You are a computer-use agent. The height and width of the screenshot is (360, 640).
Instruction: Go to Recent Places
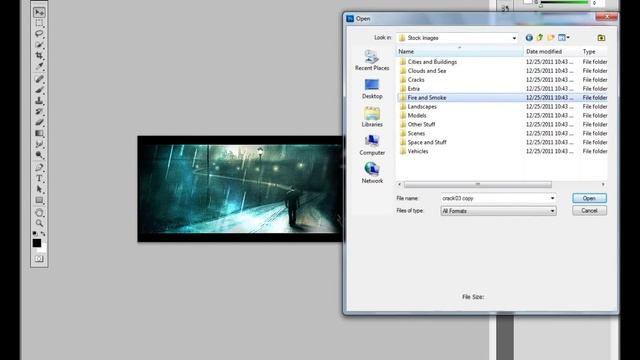[x=372, y=60]
